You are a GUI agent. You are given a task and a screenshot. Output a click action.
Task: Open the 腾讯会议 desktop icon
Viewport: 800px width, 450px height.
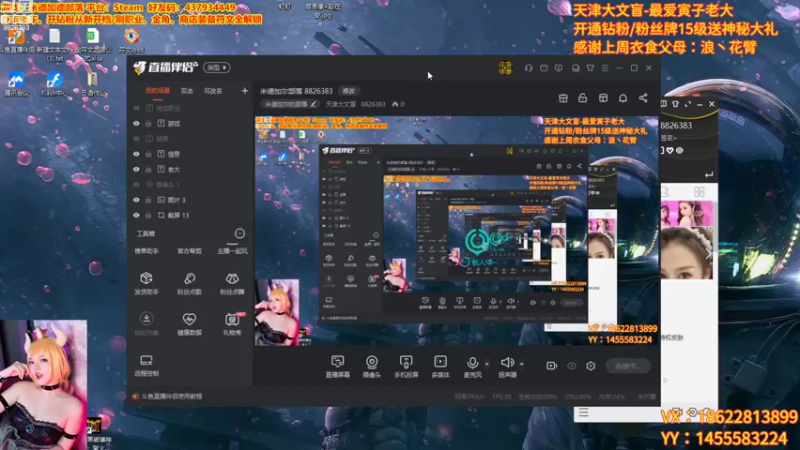coord(16,84)
